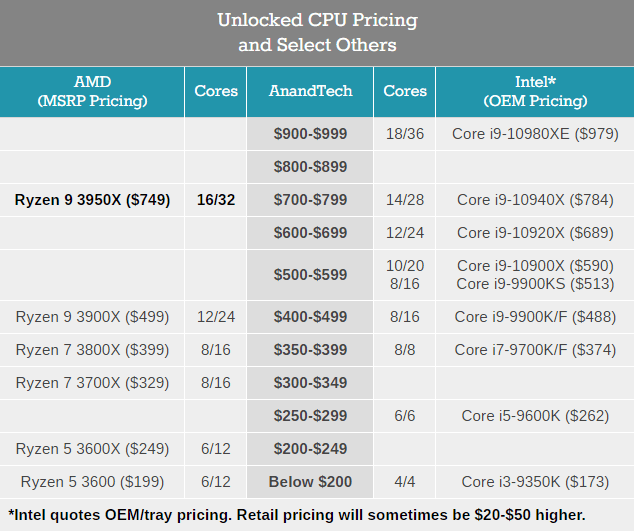The height and width of the screenshot is (531, 634).
Task: Click the Unlocked CPU Pricing title
Action: click(317, 21)
